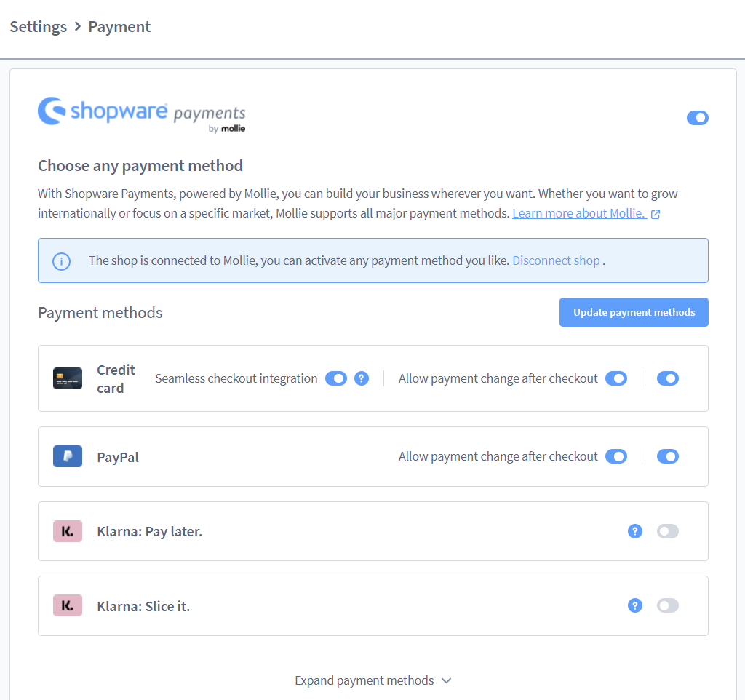Image resolution: width=745 pixels, height=700 pixels.
Task: Open help for Klarna: Slice it
Action: 635,605
